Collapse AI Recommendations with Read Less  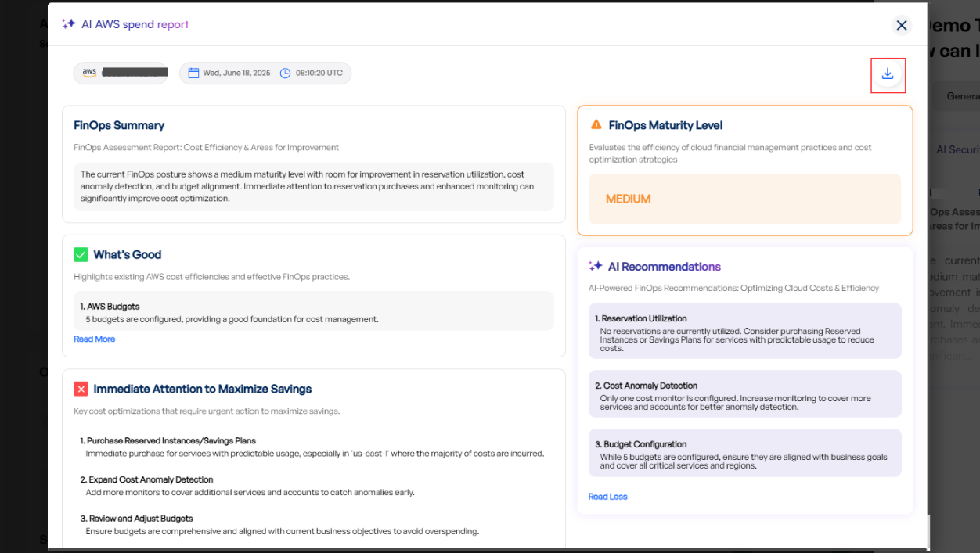pos(607,497)
